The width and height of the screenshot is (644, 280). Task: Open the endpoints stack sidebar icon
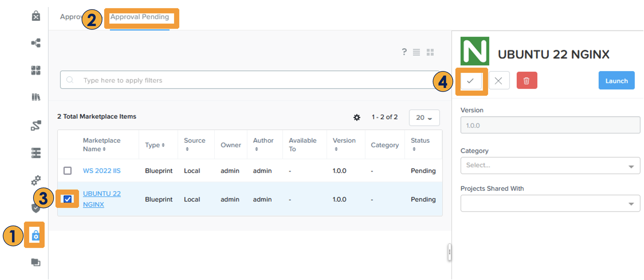pos(36,153)
